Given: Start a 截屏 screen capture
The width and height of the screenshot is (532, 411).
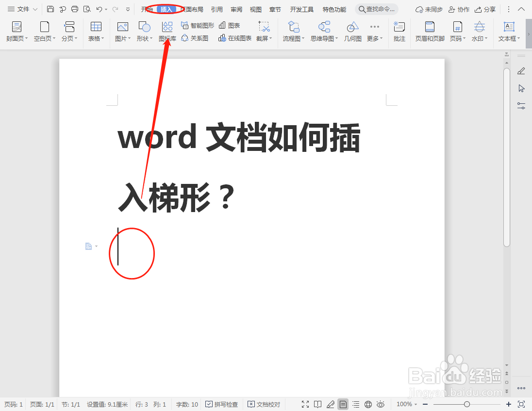Looking at the screenshot, I should pyautogui.click(x=264, y=31).
